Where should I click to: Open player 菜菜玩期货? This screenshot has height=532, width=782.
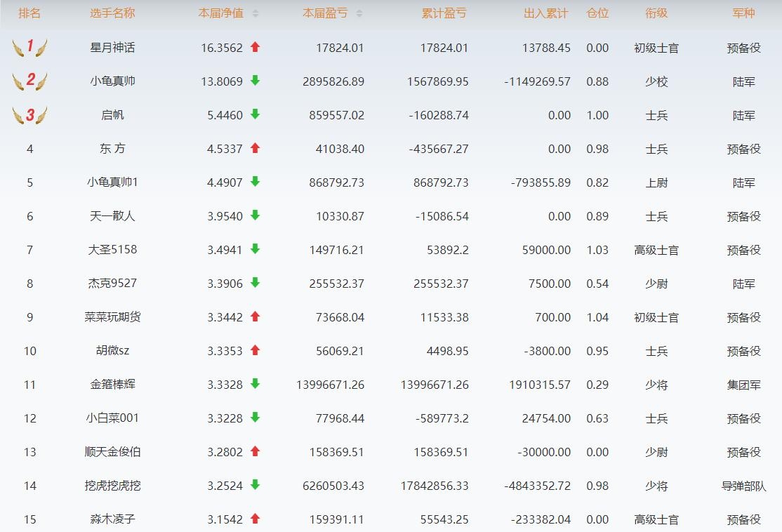(112, 317)
